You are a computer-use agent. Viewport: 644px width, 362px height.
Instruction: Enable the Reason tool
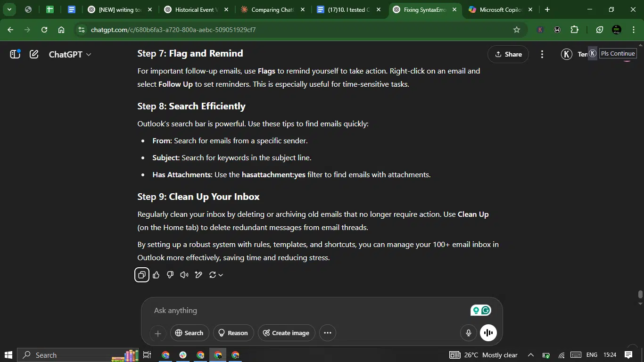(x=233, y=333)
